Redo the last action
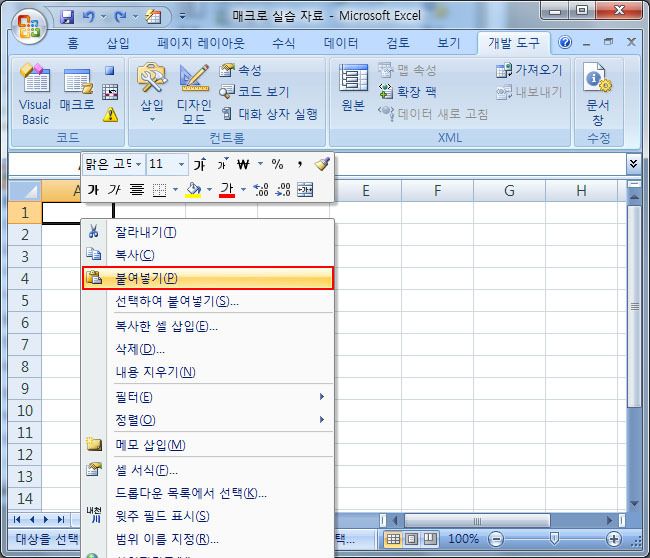The width and height of the screenshot is (650, 558). pos(120,17)
